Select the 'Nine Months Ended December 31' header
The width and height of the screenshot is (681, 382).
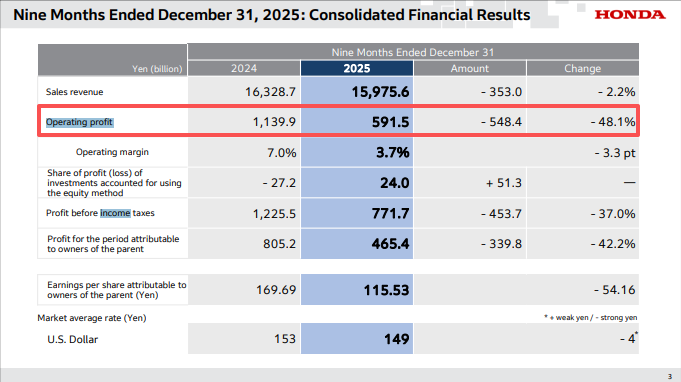(413, 52)
